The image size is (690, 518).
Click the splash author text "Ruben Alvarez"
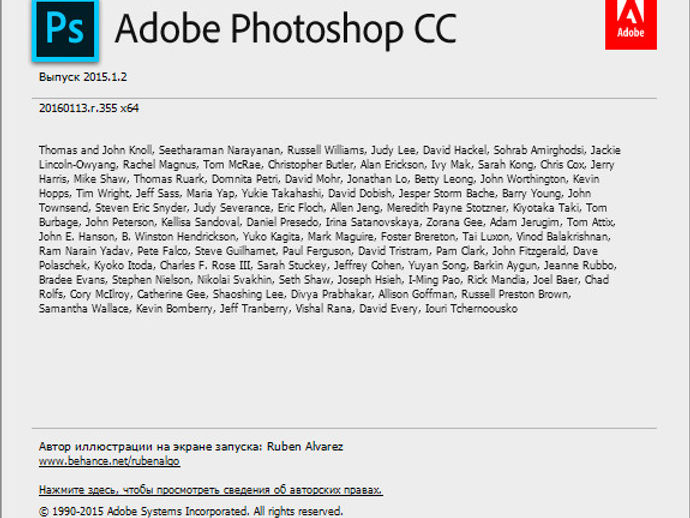point(305,447)
